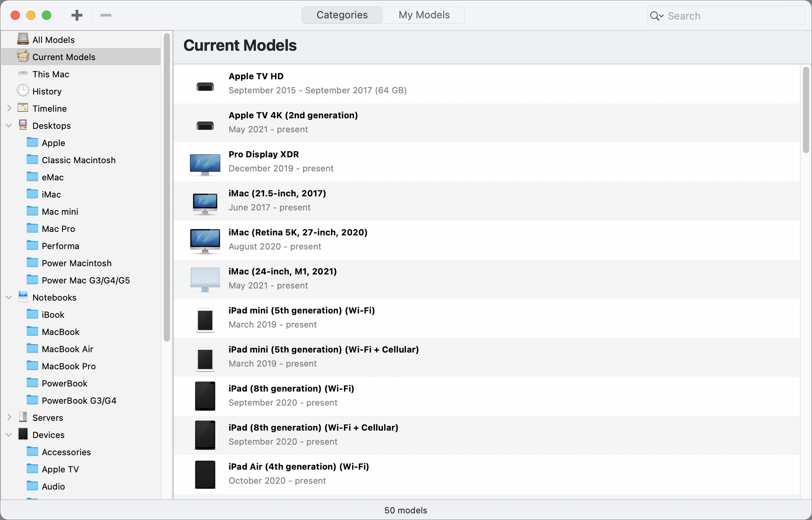Viewport: 812px width, 520px height.
Task: Click the model list vertical scrollbar
Action: click(x=806, y=110)
